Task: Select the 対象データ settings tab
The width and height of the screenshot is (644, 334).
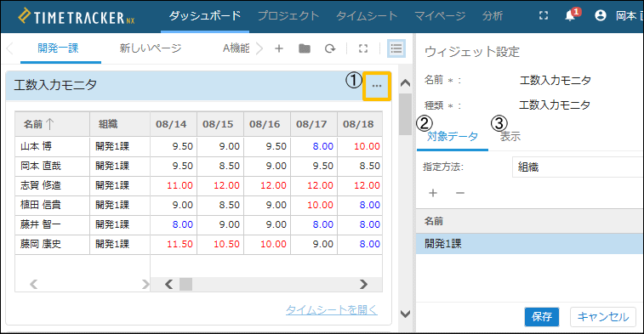Action: pos(453,136)
